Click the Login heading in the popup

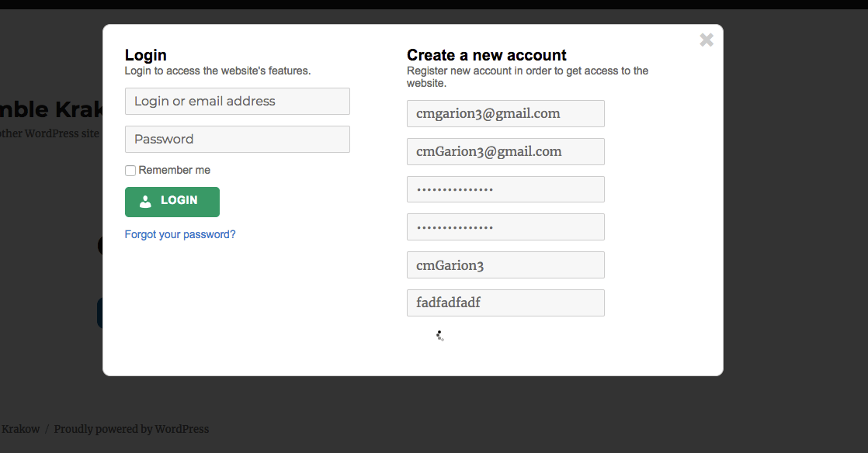click(x=146, y=55)
